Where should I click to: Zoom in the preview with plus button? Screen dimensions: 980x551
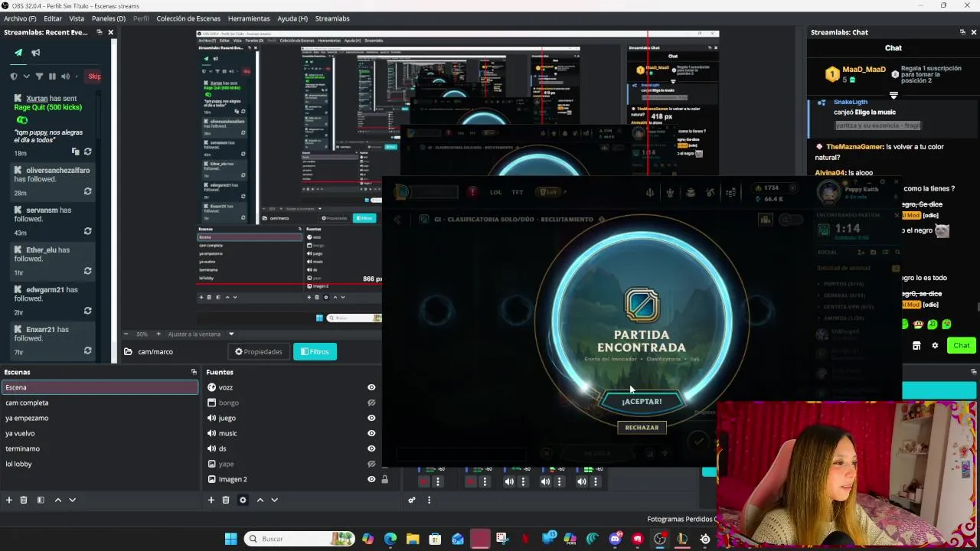[158, 334]
